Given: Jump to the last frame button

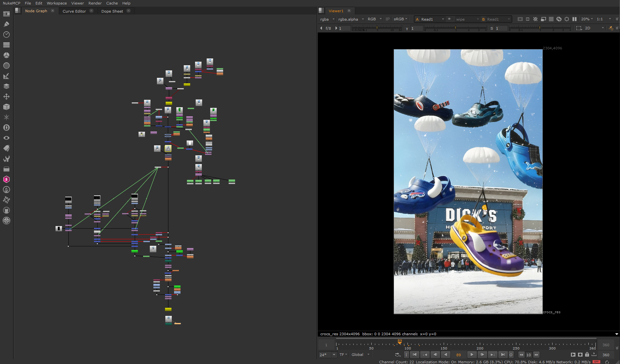Looking at the screenshot, I should click(x=503, y=355).
